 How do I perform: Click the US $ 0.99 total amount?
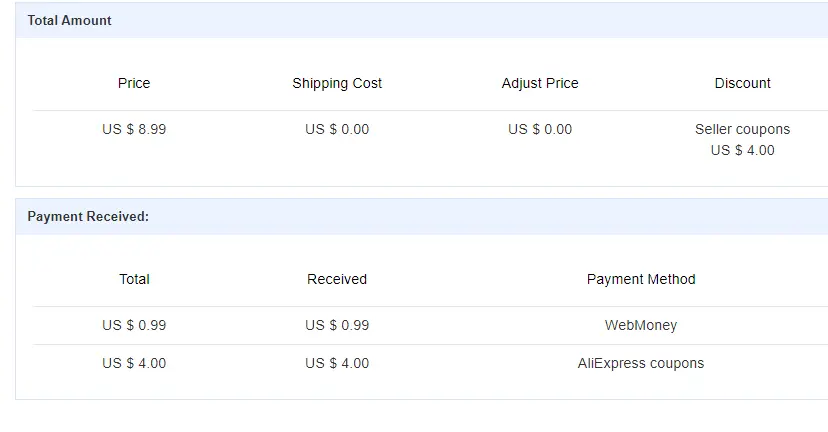134,325
